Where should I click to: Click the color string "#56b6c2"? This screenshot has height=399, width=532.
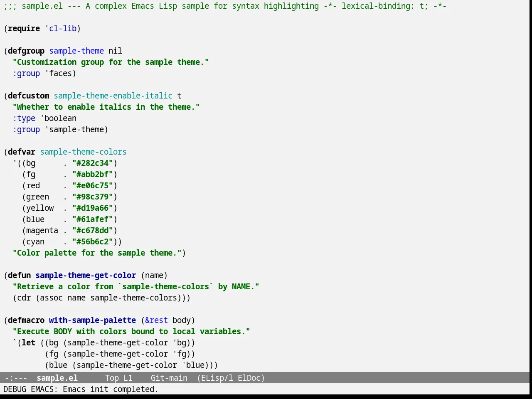coord(93,241)
